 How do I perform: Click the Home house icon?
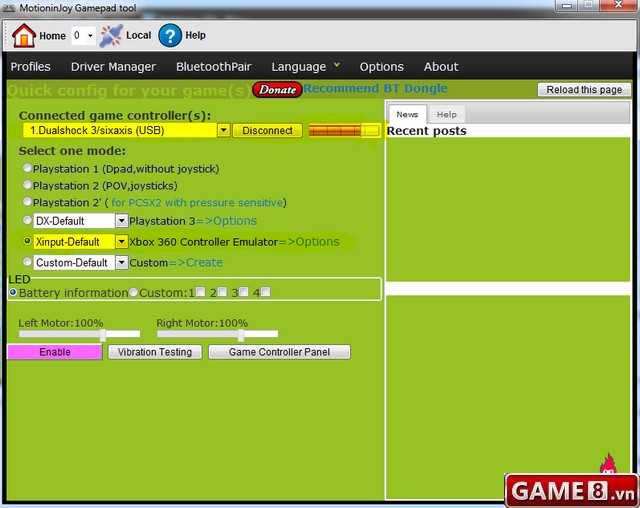[24, 35]
